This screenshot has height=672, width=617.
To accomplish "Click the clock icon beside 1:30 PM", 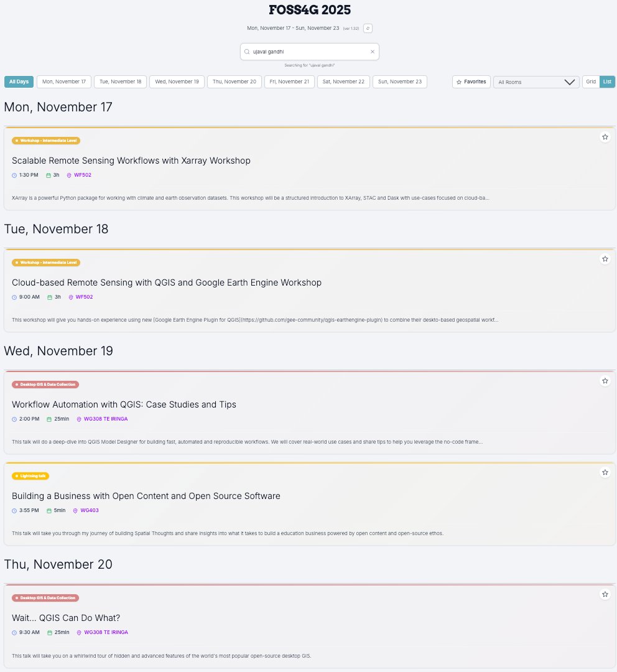I will point(14,175).
